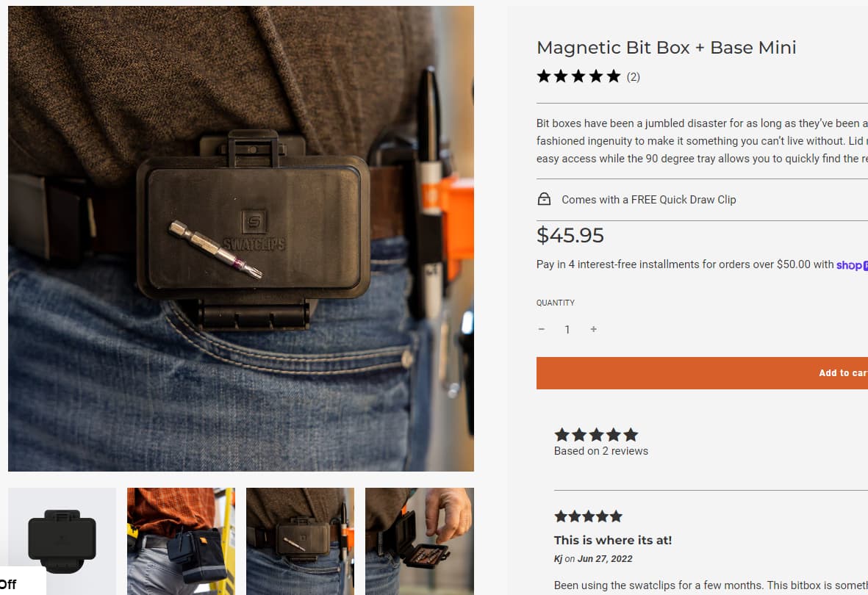This screenshot has width=868, height=595.
Task: Click the Comes with a FREE Quick Draw Clip text
Action: point(649,200)
